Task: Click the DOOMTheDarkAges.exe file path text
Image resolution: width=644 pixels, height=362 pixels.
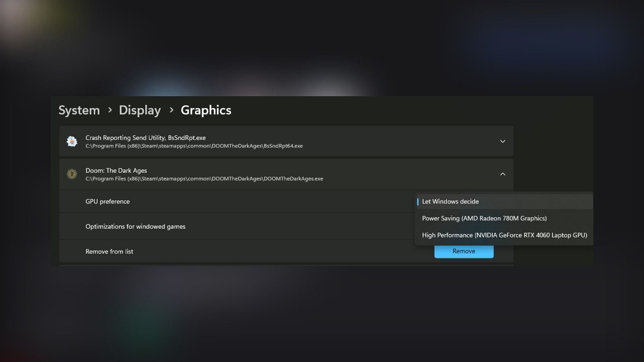Action: click(204, 179)
